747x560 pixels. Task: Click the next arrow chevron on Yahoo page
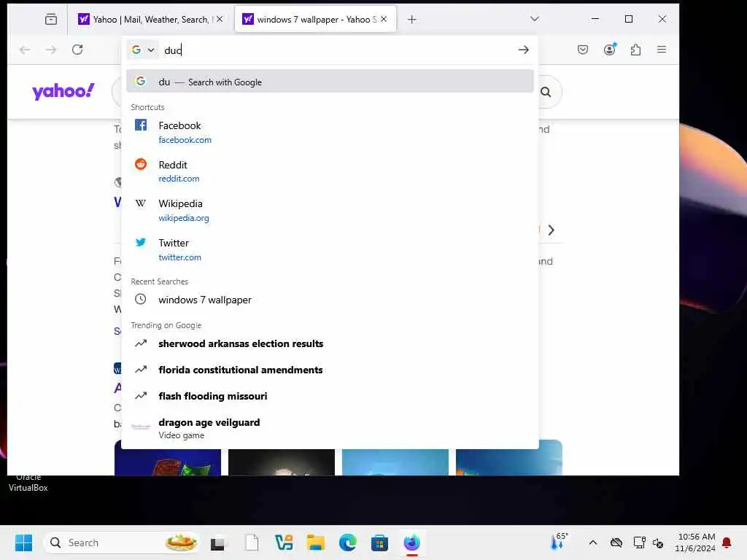[x=551, y=230]
